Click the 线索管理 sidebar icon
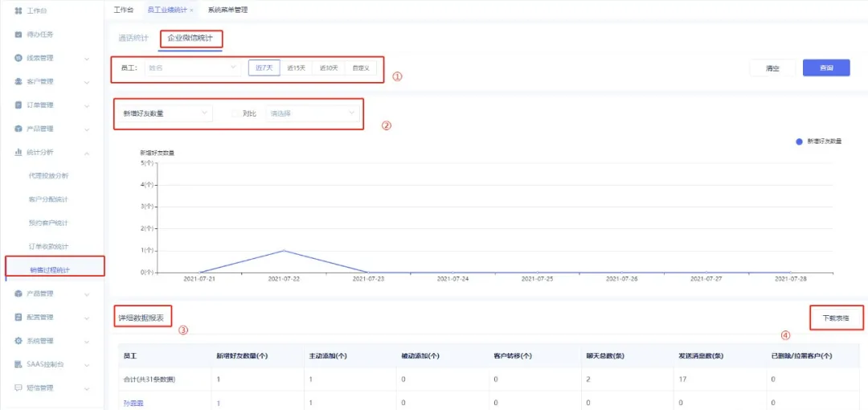This screenshot has height=410, width=868. 18,58
